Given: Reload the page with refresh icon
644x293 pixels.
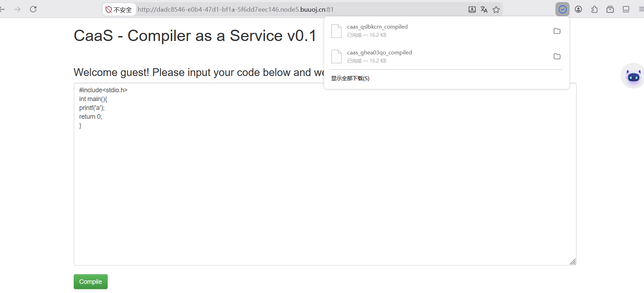Looking at the screenshot, I should (33, 9).
